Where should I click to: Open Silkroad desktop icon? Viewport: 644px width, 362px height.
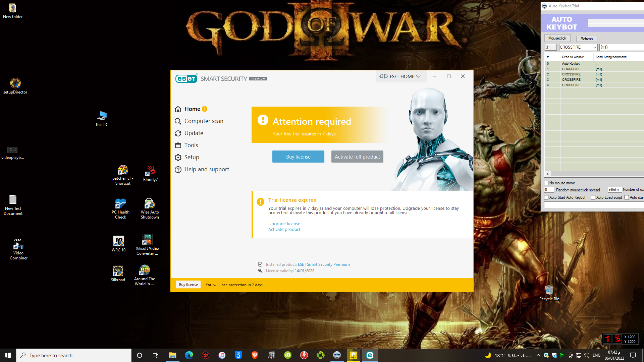[x=118, y=274]
